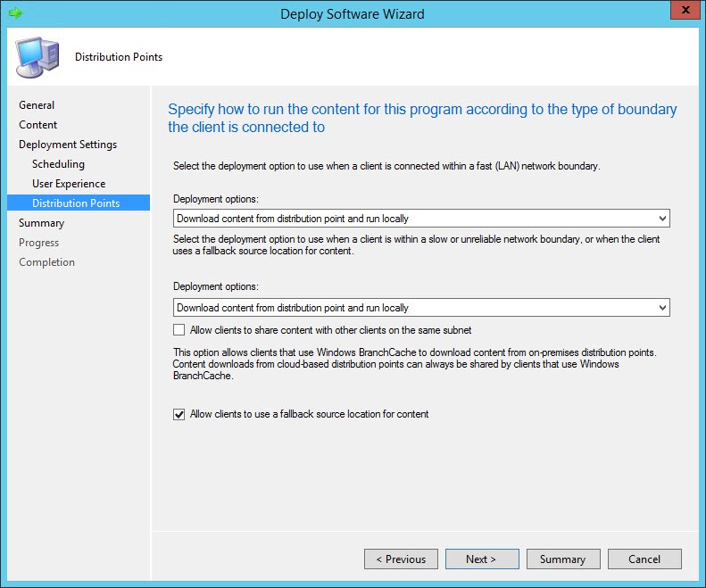Uncheck the fallback source location checkbox
This screenshot has width=706, height=588.
coord(180,414)
